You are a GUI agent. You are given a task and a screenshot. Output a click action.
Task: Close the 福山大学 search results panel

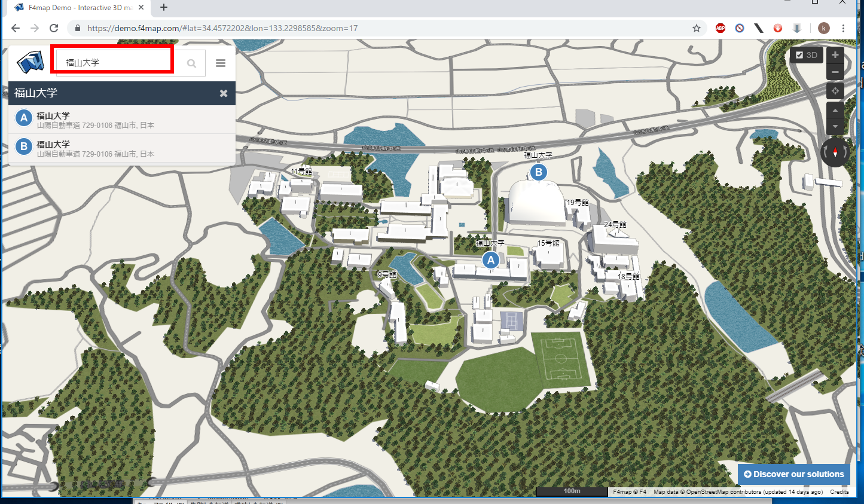click(x=224, y=93)
